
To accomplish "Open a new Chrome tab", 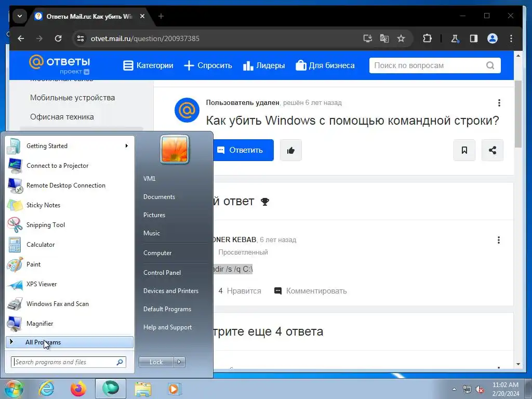I will [161, 16].
